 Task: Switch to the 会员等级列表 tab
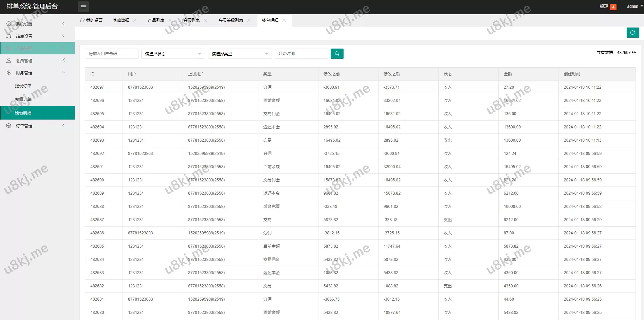pyautogui.click(x=231, y=20)
